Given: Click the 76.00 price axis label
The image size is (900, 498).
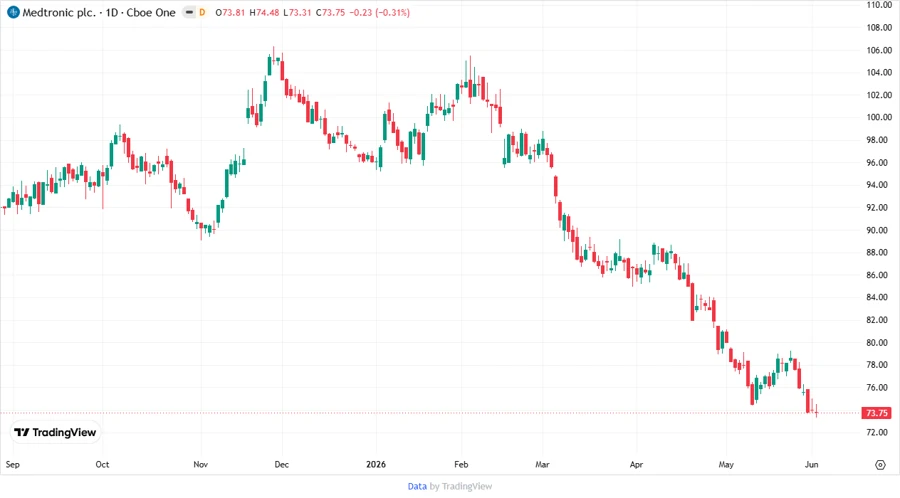Looking at the screenshot, I should (879, 387).
